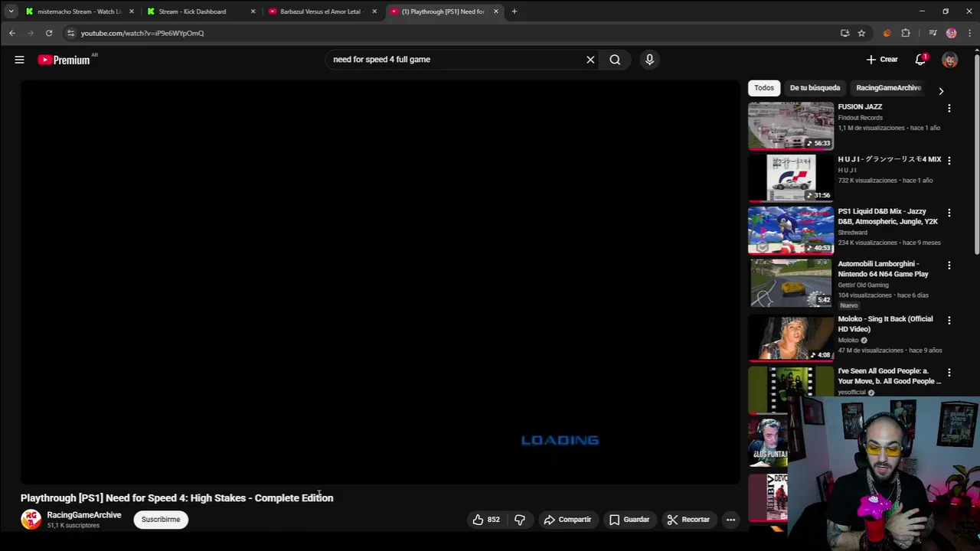Play the PS1 Liquid D&B Sonic thumbnail
This screenshot has height=551, width=980.
[x=791, y=230]
